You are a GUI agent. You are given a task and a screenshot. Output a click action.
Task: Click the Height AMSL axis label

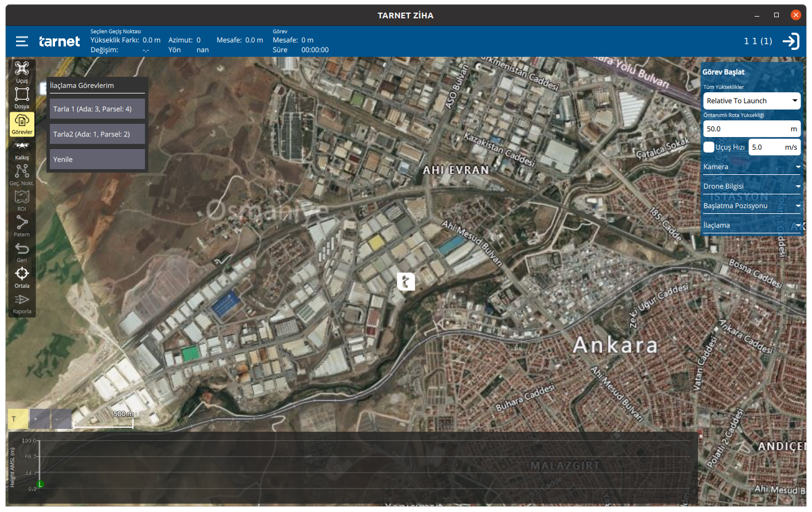click(x=12, y=467)
